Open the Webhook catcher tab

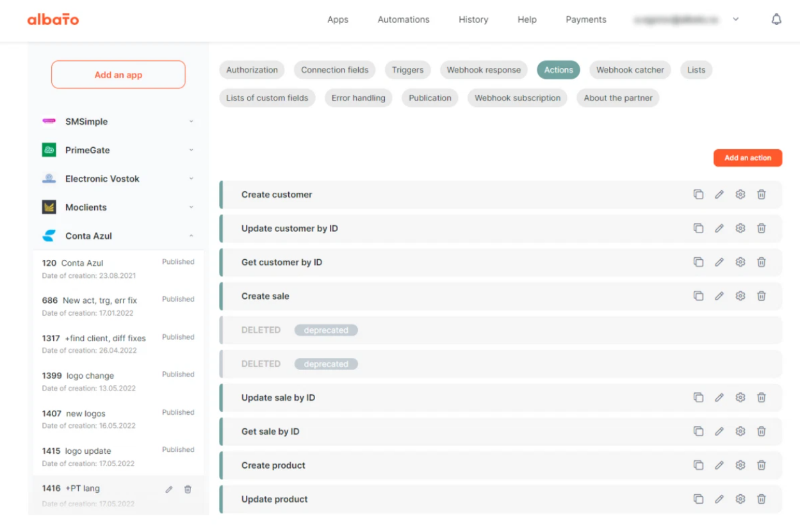pos(629,70)
